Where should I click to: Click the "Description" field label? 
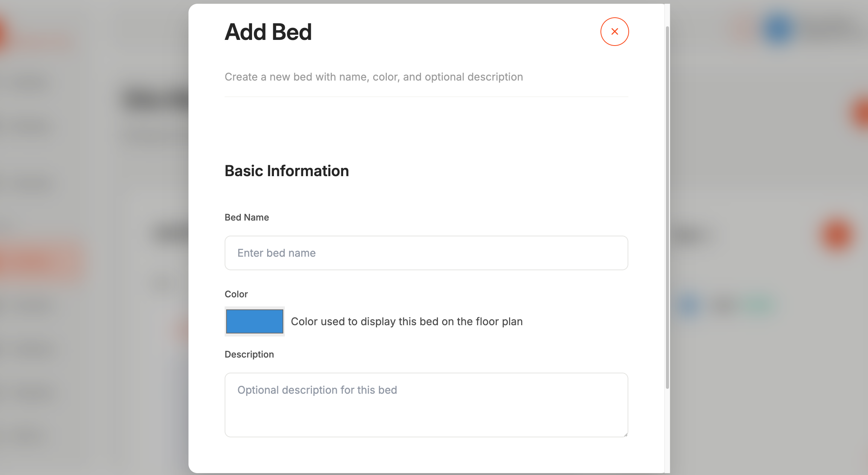point(249,355)
